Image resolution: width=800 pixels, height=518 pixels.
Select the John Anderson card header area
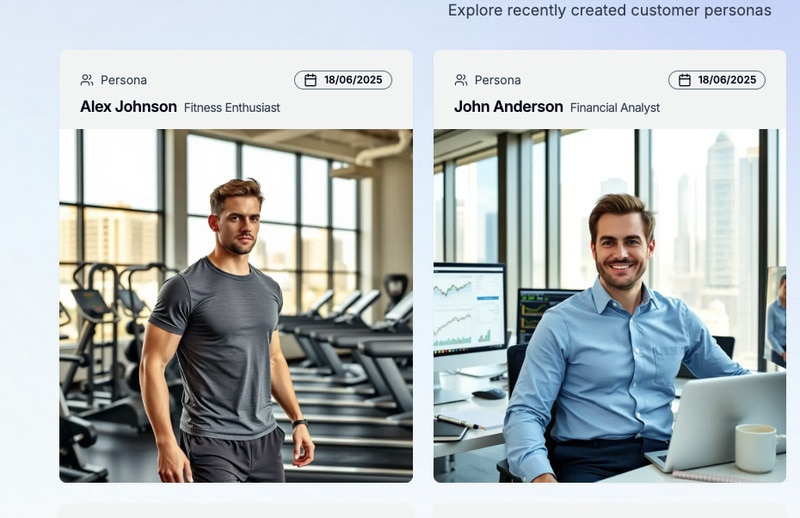[610, 90]
